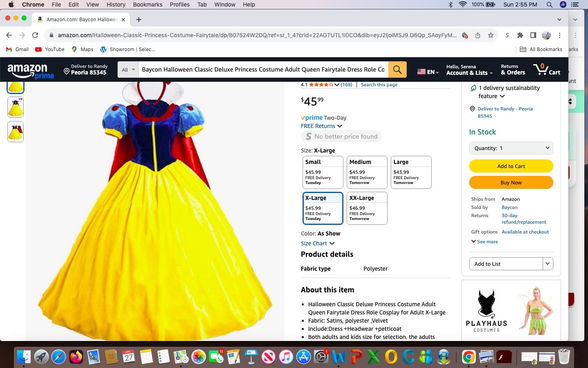
Task: Open Photos from the Dock
Action: 199,357
